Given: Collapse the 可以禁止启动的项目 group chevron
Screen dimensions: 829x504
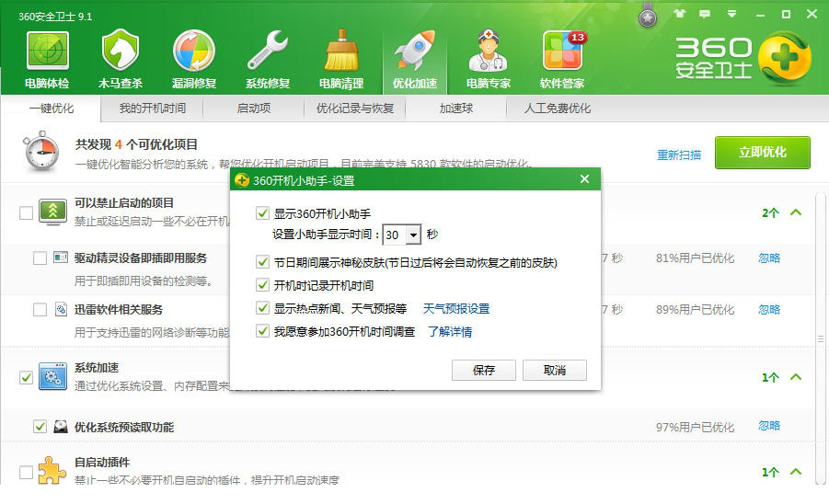Looking at the screenshot, I should (x=796, y=212).
